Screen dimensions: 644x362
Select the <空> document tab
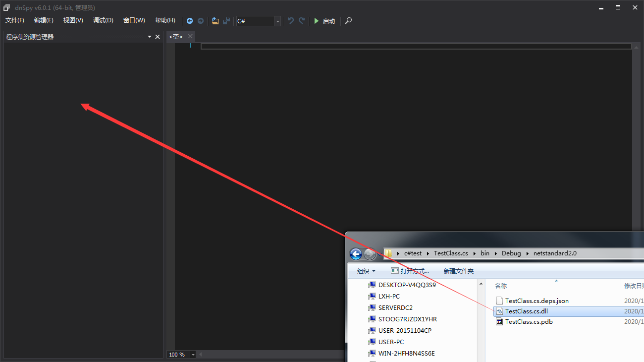(x=176, y=37)
